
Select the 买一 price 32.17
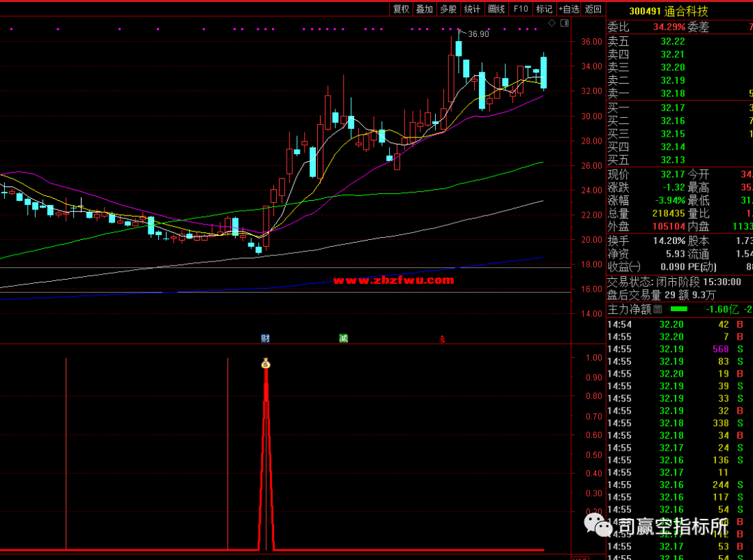pyautogui.click(x=672, y=108)
